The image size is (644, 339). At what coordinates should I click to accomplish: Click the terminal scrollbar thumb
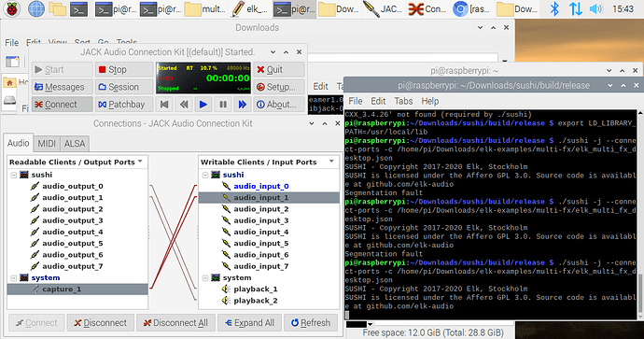(640, 292)
